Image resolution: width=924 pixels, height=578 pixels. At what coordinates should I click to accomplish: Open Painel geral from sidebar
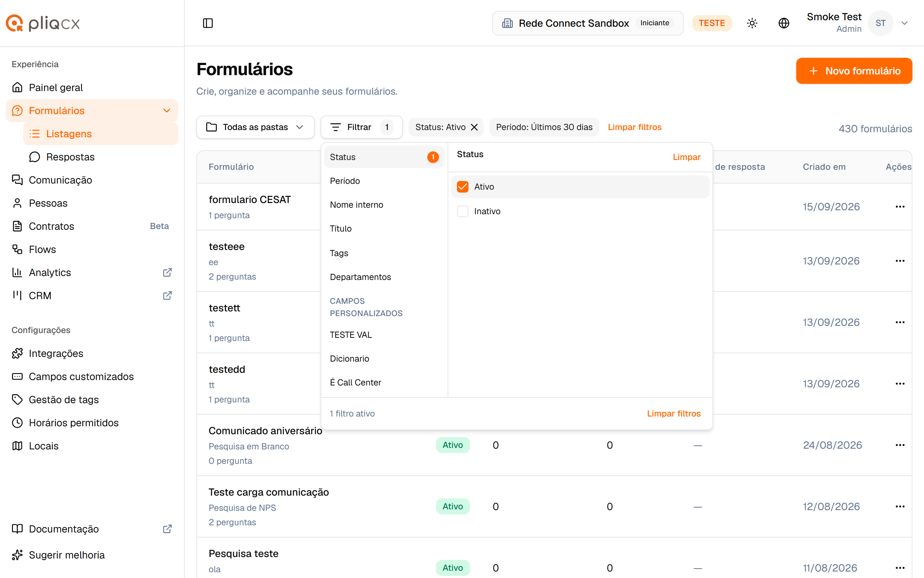(92, 87)
